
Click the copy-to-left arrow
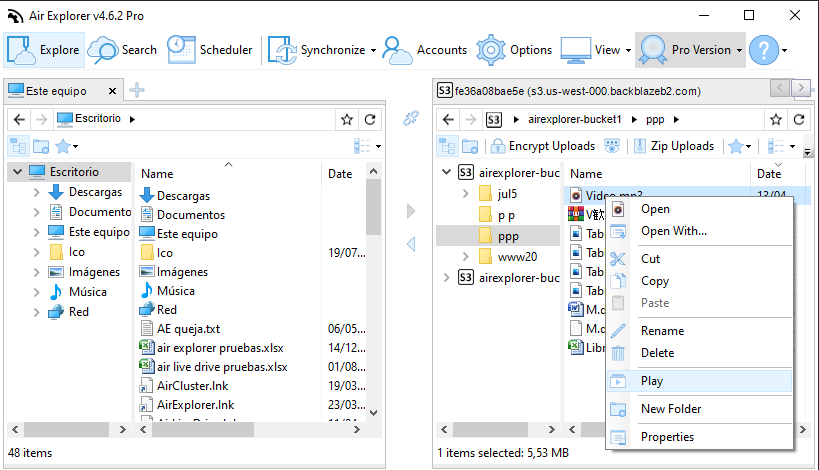[411, 244]
